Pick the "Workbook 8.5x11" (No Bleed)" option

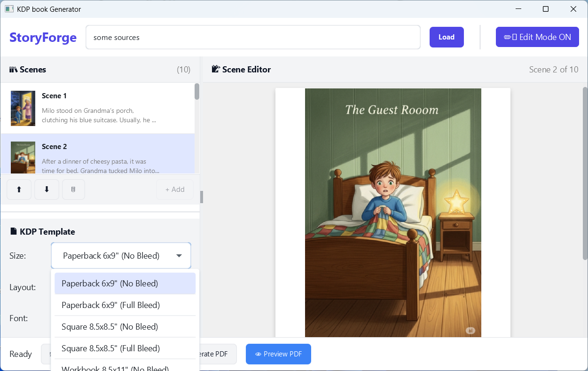click(x=115, y=368)
